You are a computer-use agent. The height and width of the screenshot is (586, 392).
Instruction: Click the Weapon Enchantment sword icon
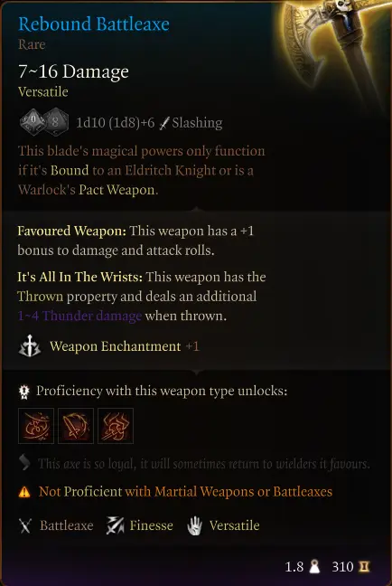pyautogui.click(x=30, y=346)
